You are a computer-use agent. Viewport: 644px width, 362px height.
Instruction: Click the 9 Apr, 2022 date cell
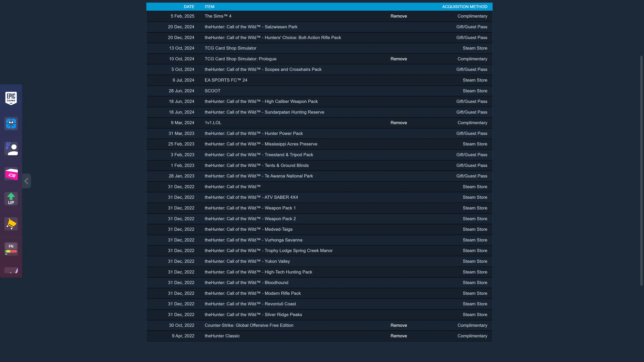click(183, 336)
